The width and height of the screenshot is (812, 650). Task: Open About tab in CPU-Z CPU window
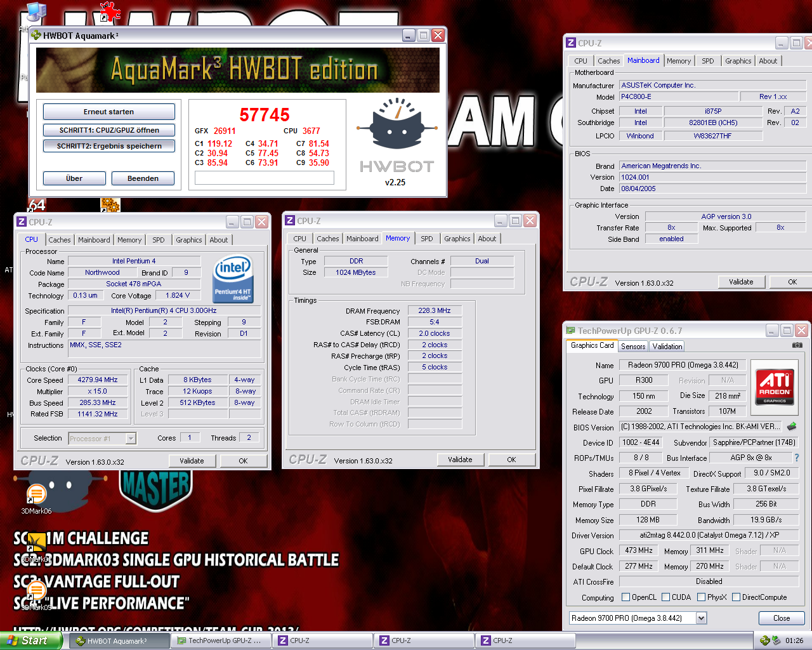[x=219, y=240]
